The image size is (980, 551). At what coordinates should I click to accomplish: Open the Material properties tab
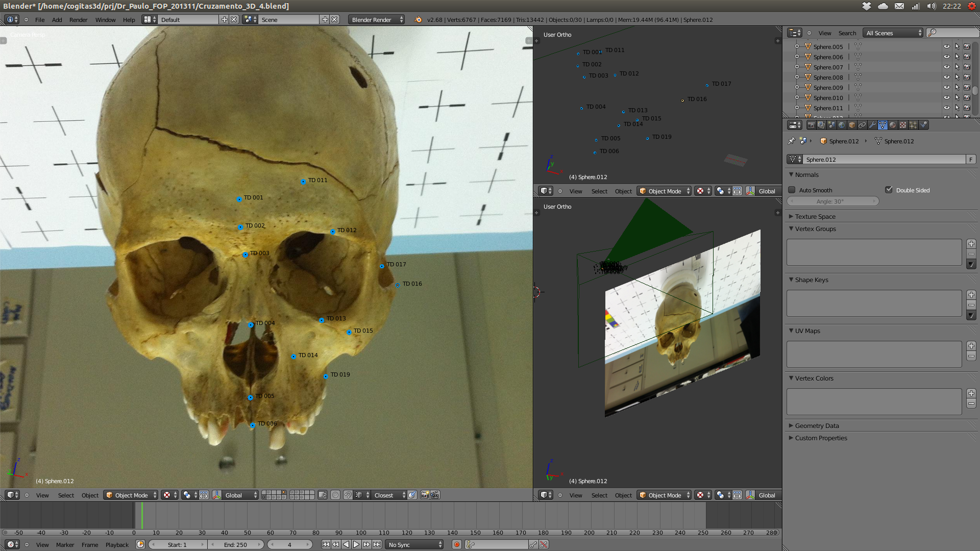893,125
